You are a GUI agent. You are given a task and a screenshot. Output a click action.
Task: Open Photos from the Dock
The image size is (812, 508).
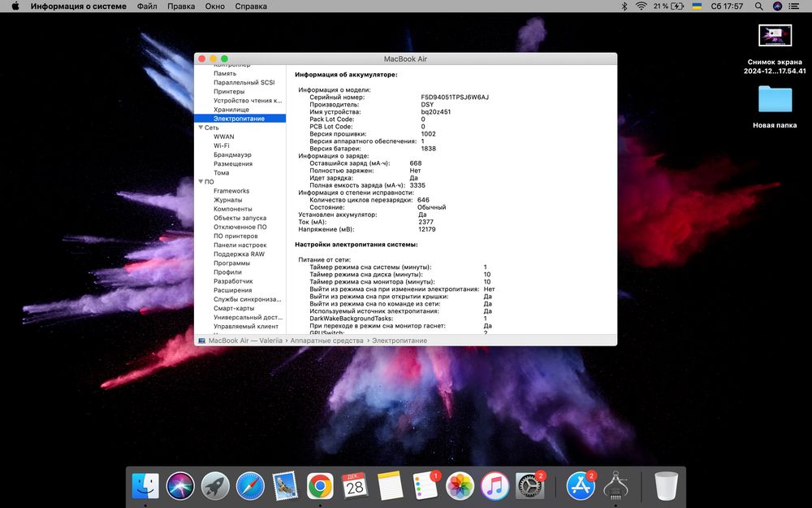pyautogui.click(x=460, y=486)
